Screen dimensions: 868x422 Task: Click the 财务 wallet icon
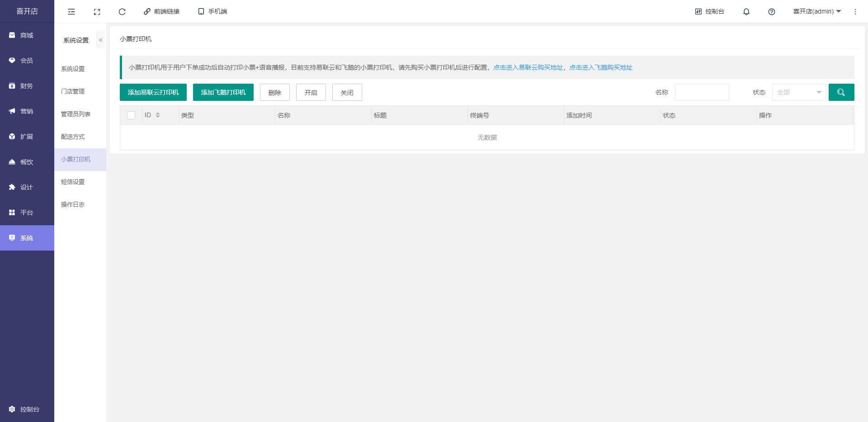click(12, 86)
